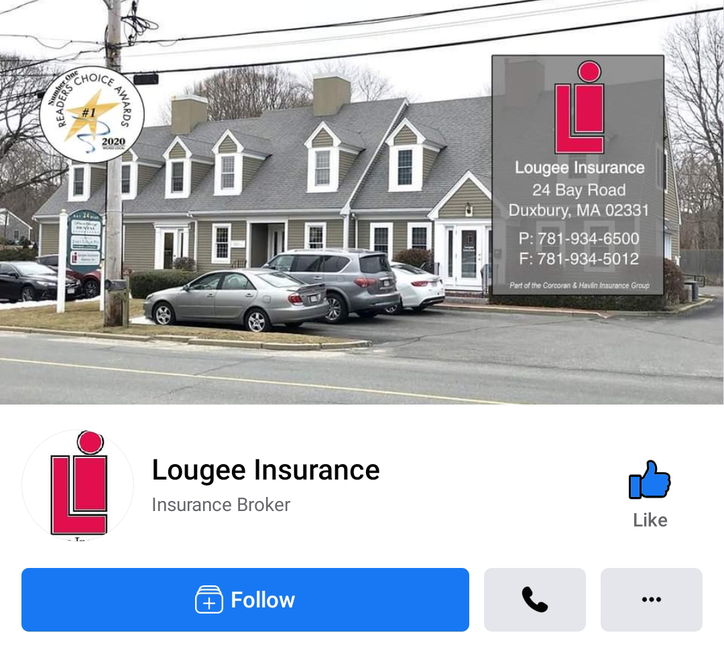Screen dimensions: 724x647
Task: Click the phone number 781-934-6500
Action: coord(579,238)
